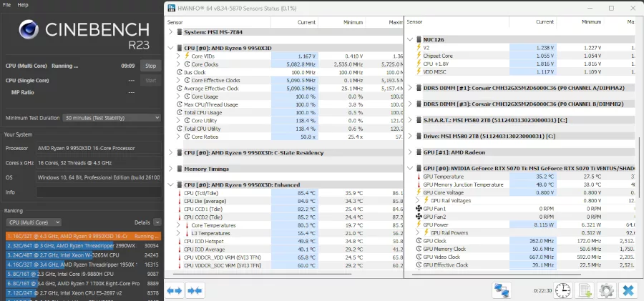Click the HWiNFO title bar app icon
The width and height of the screenshot is (644, 301).
pos(171,8)
